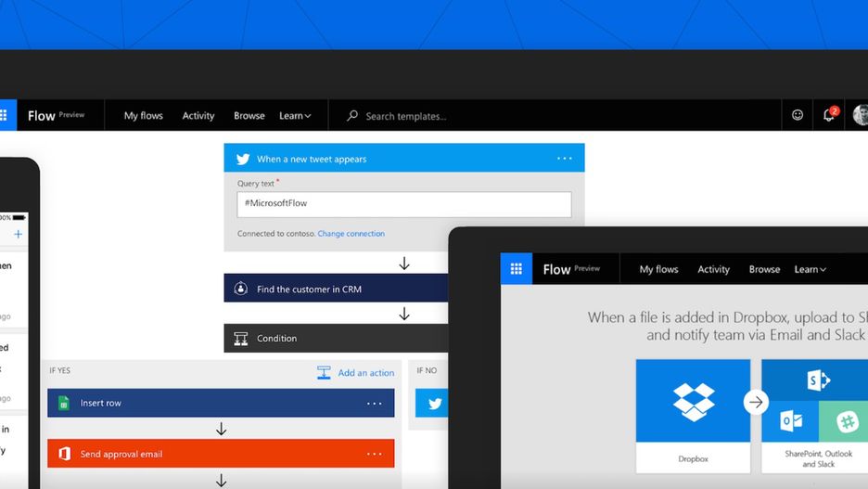The width and height of the screenshot is (868, 489).
Task: Open the user profile avatar
Action: coord(861,115)
